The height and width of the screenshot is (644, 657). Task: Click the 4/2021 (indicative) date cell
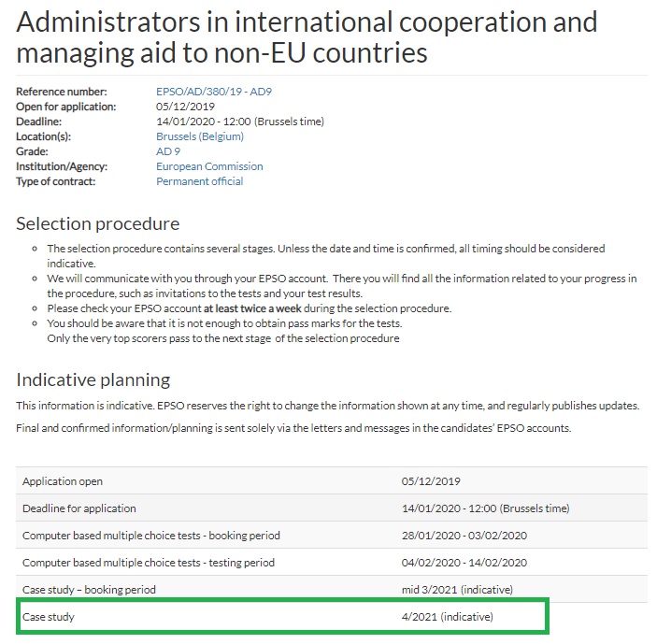coord(447,617)
